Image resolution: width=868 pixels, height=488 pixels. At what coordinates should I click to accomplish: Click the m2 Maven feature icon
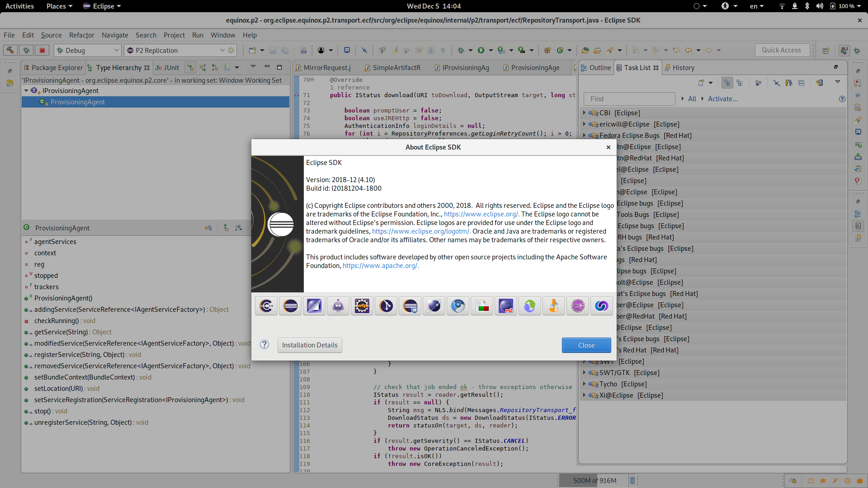(x=506, y=306)
